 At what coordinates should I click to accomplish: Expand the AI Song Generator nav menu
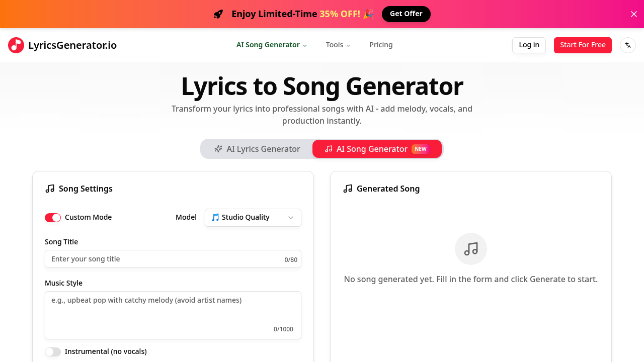pos(271,45)
